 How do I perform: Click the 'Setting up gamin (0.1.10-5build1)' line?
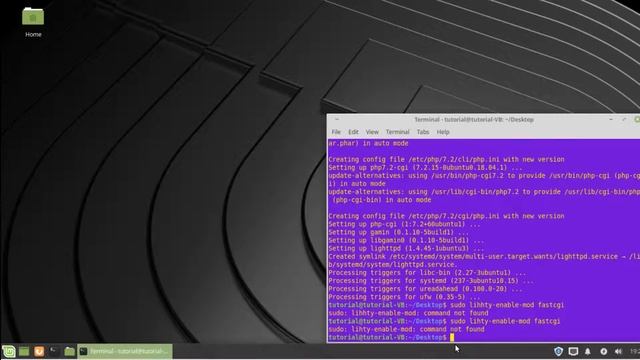(398, 232)
